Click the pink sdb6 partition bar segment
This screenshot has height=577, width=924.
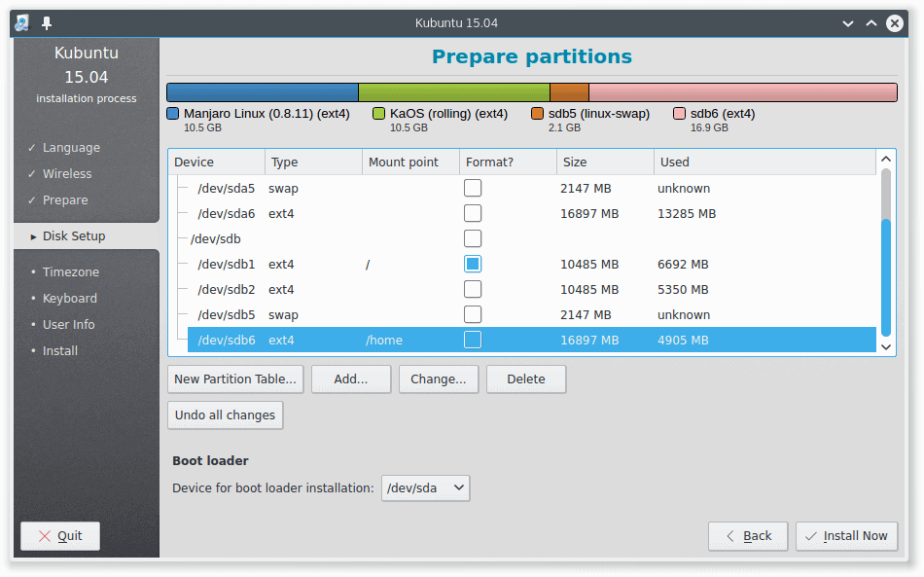click(743, 92)
